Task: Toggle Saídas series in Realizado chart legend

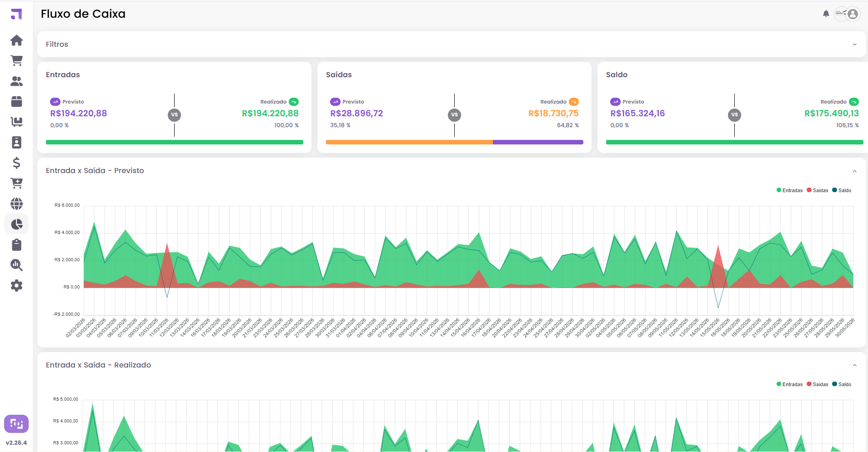Action: 818,384
